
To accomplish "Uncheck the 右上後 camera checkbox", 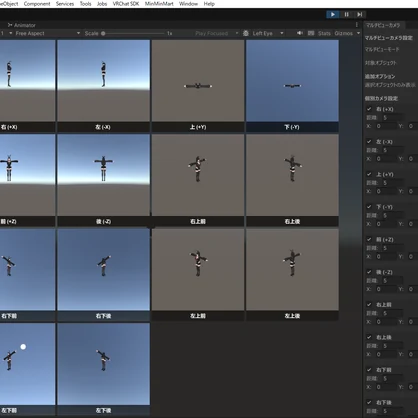I will 369,337.
